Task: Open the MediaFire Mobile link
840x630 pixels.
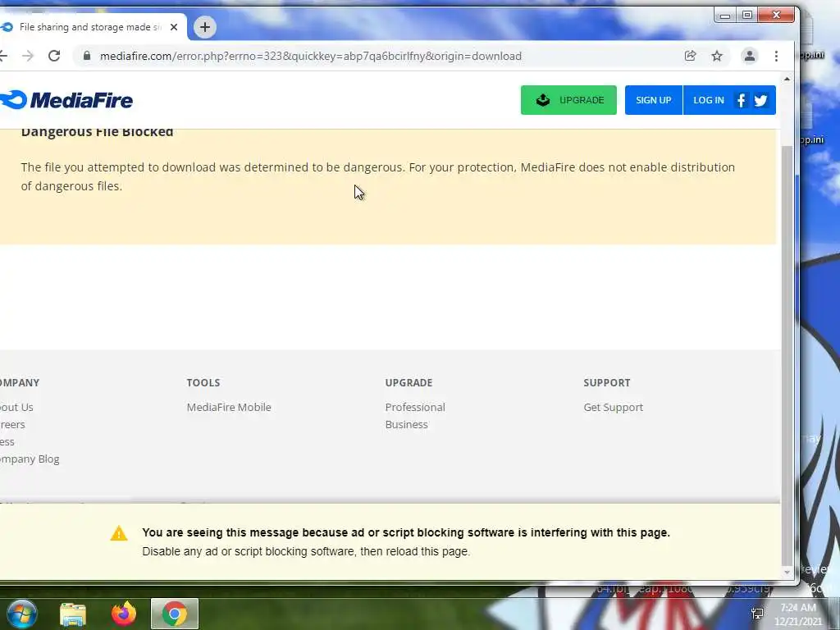Action: (x=229, y=407)
